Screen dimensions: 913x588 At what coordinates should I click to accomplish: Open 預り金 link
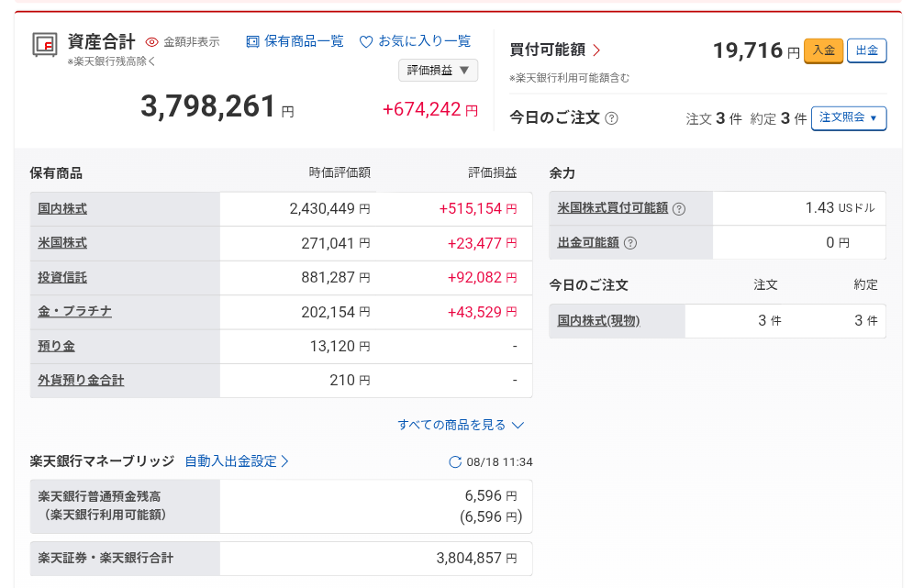click(x=57, y=346)
